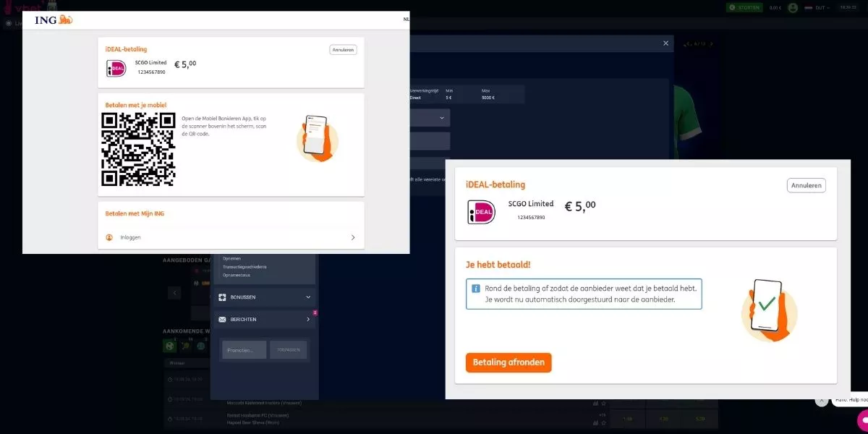Click Opnamestatus in the sidebar menu
Screen dimensions: 868x434
click(237, 275)
